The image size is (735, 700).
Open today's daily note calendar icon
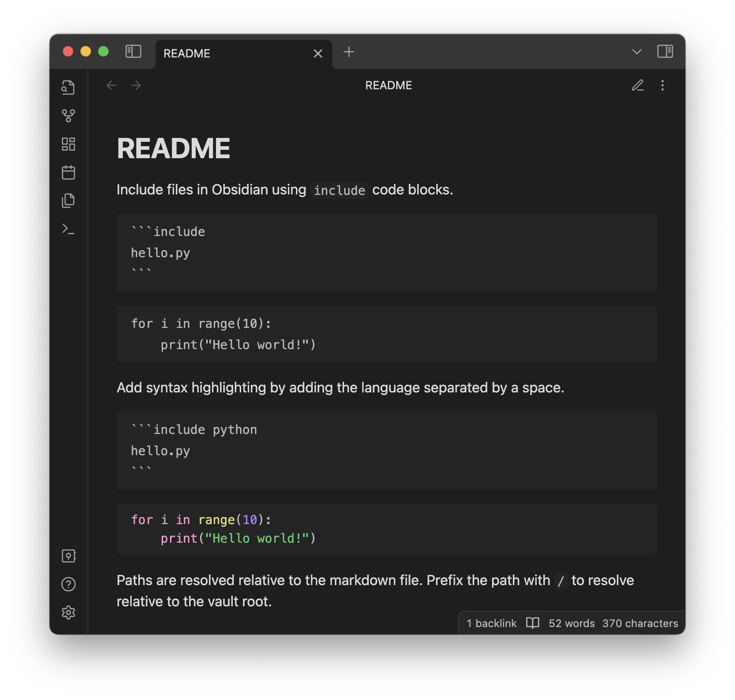point(68,172)
